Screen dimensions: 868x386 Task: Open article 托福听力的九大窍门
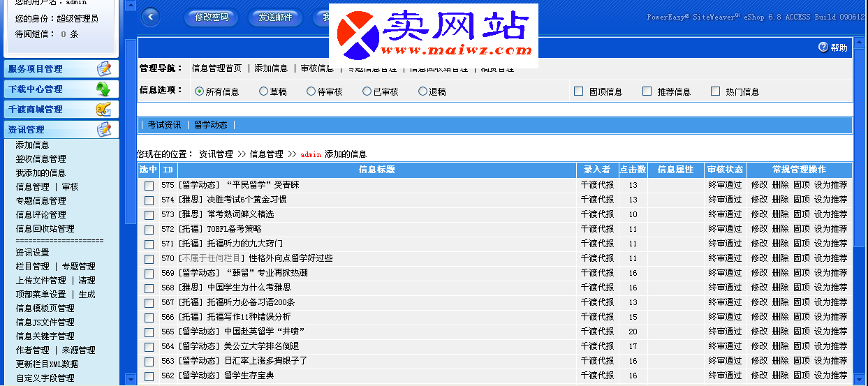[x=245, y=244]
